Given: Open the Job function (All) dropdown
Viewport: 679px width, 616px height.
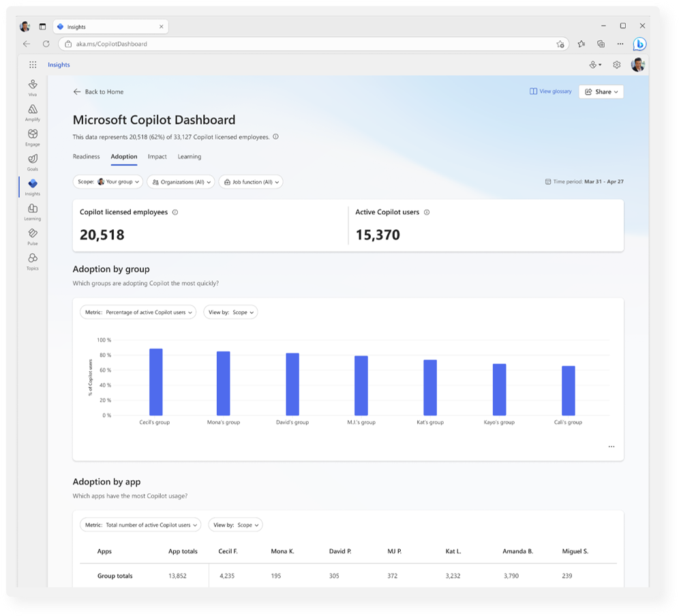Looking at the screenshot, I should tap(250, 182).
